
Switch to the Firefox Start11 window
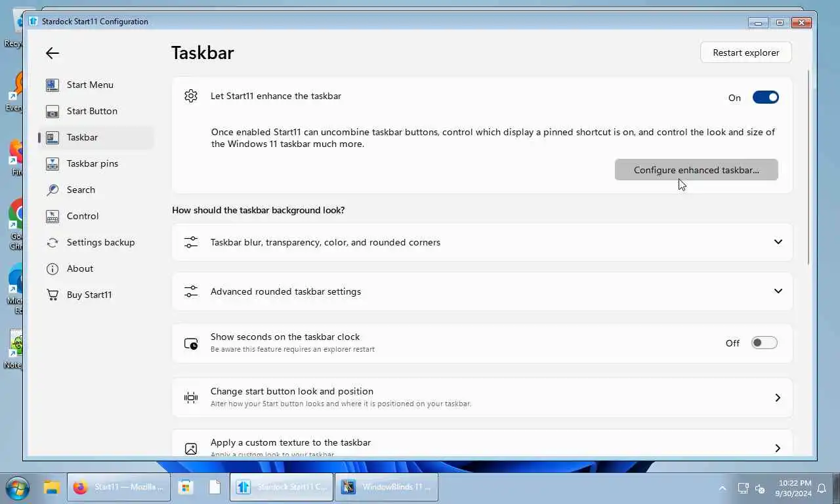pos(119,488)
